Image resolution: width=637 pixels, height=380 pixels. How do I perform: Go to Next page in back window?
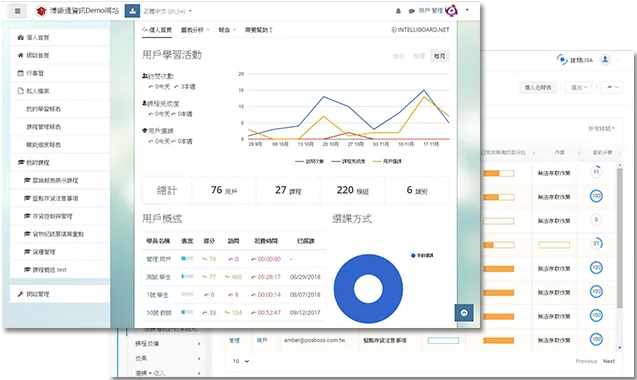[609, 361]
